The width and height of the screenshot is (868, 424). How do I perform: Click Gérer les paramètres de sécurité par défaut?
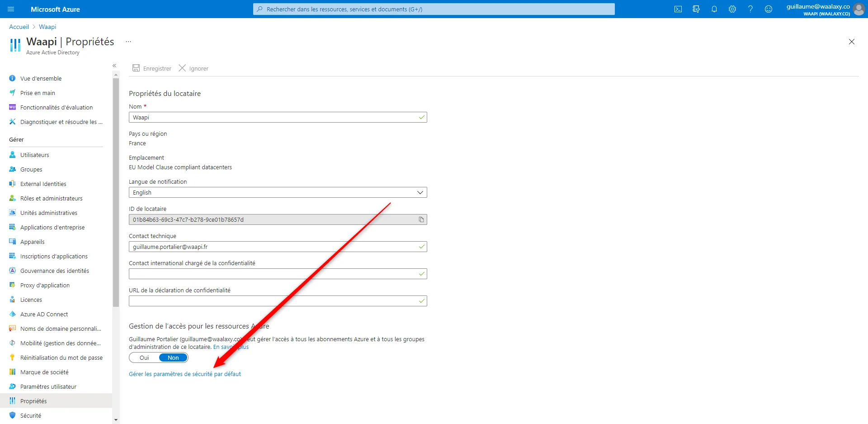tap(185, 374)
